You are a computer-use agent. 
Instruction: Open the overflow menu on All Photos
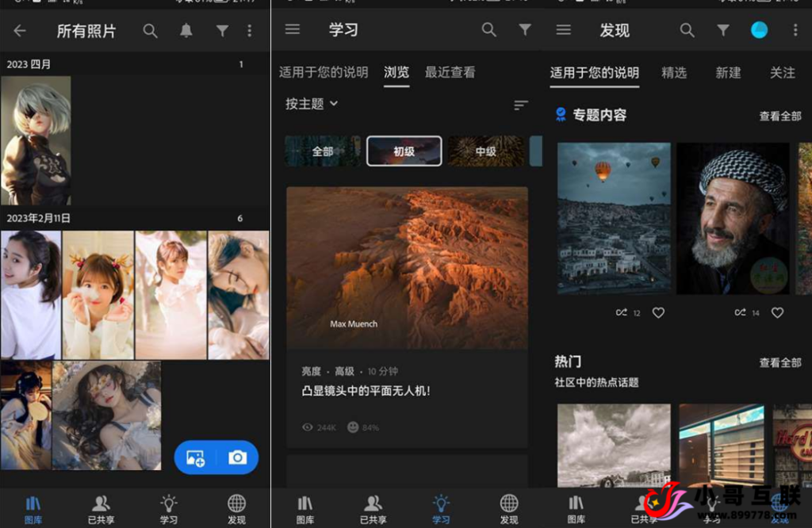(x=249, y=31)
